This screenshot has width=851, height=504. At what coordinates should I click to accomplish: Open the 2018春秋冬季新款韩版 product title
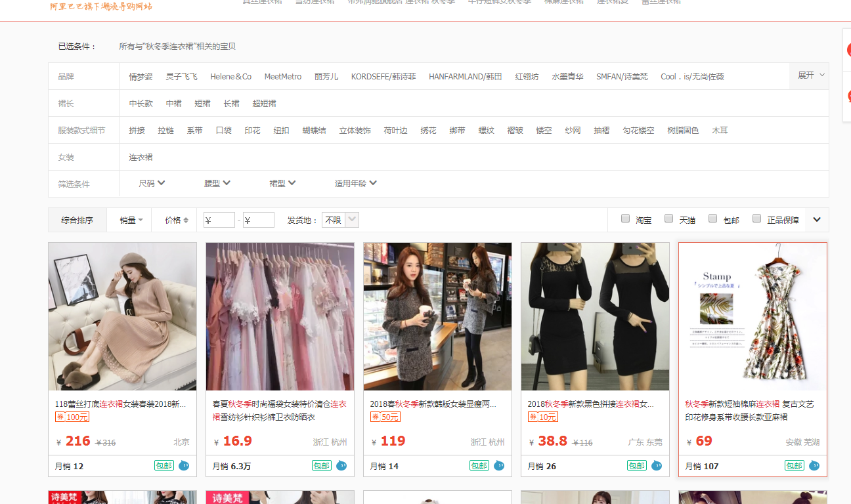433,404
